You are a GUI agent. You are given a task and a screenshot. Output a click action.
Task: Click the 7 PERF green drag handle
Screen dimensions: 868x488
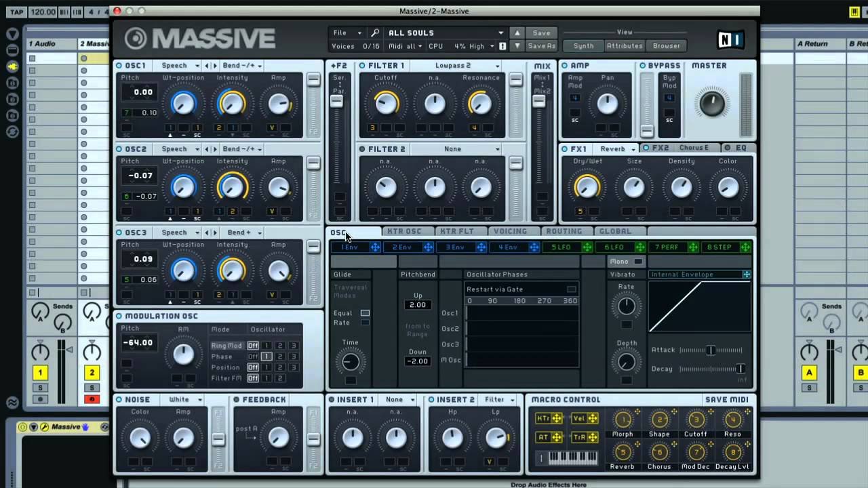pos(693,247)
